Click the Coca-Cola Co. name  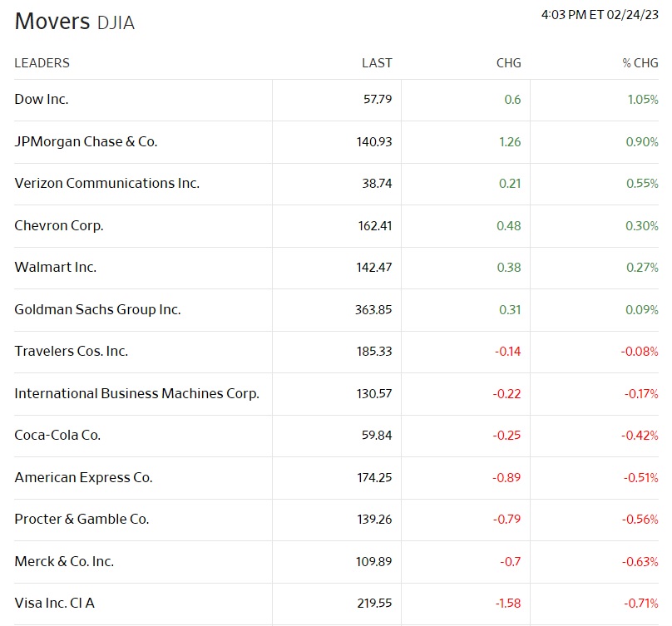(x=57, y=436)
